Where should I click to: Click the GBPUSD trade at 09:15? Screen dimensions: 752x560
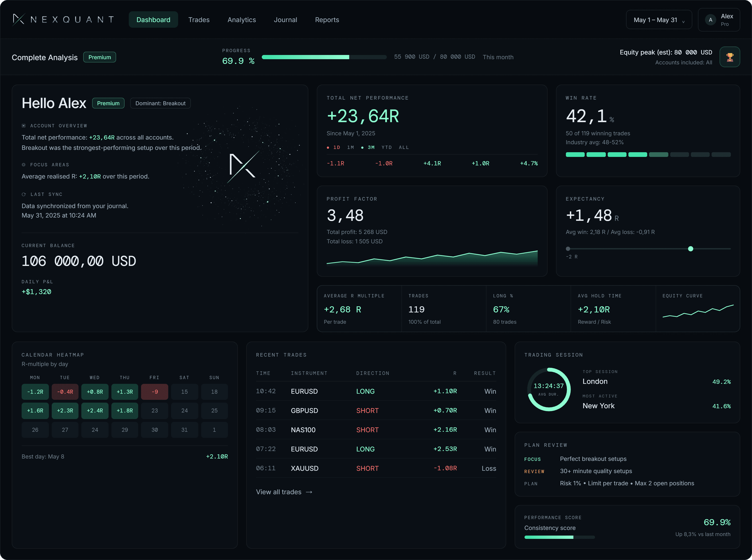[x=376, y=411]
